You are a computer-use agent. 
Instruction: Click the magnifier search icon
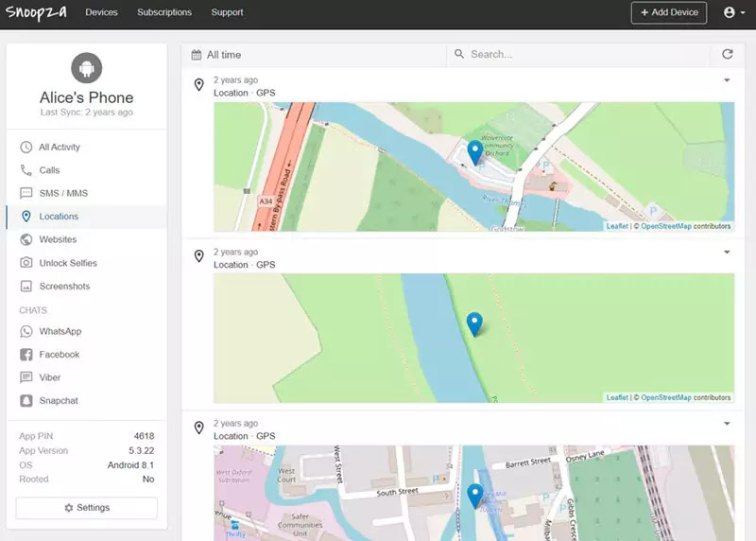click(459, 54)
